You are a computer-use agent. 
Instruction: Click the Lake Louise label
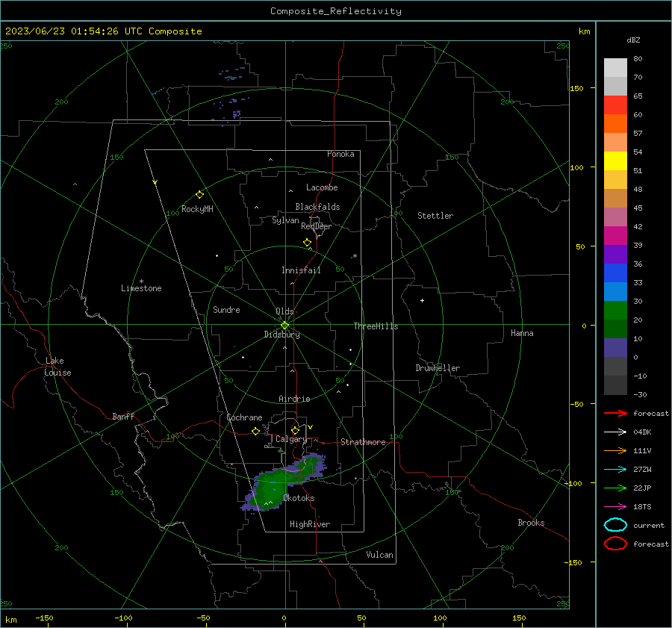click(57, 367)
